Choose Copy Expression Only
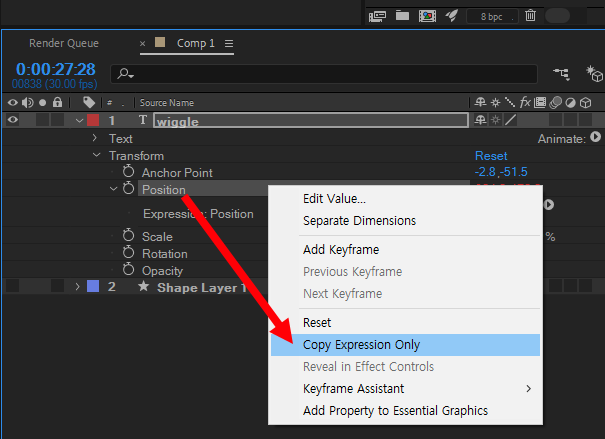 click(x=405, y=344)
